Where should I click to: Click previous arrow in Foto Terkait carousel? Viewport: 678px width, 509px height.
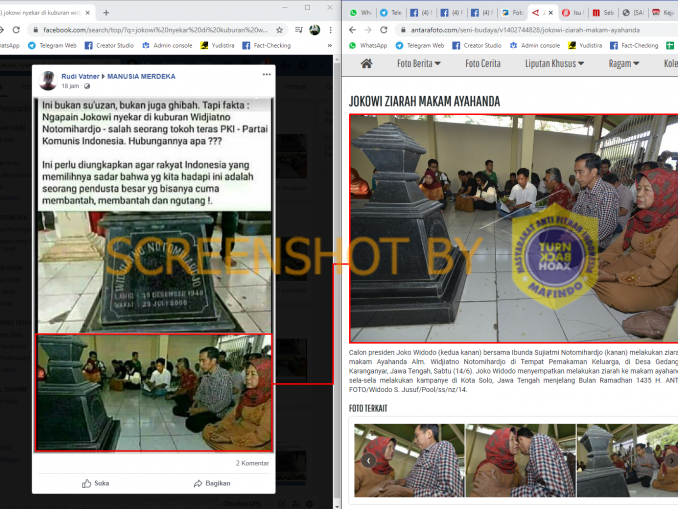[x=368, y=461]
